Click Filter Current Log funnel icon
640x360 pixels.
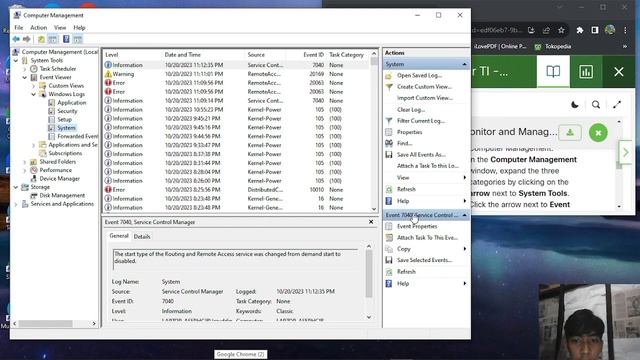point(389,121)
